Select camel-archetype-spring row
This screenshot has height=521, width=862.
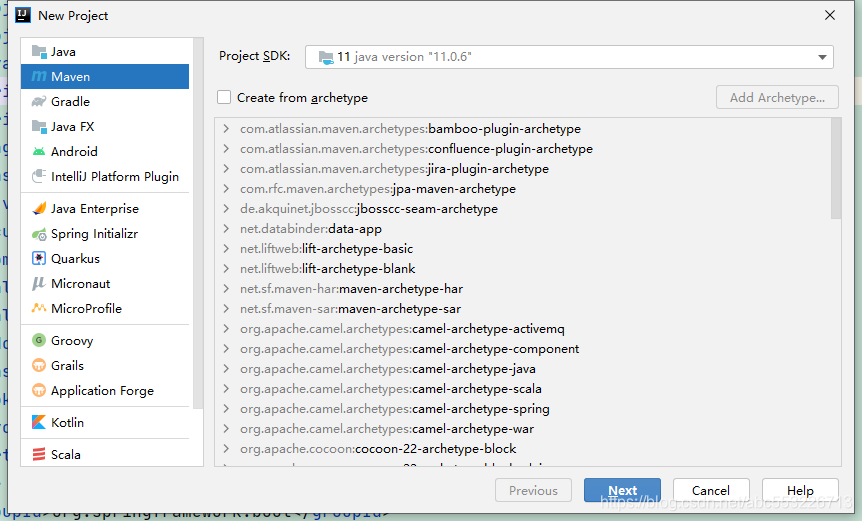(x=395, y=409)
